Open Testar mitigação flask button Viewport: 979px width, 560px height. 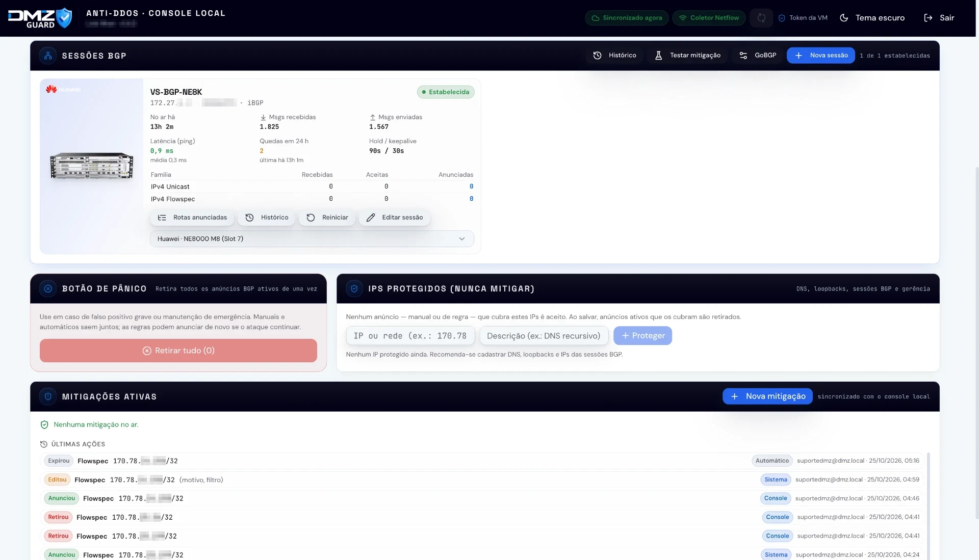pos(687,56)
